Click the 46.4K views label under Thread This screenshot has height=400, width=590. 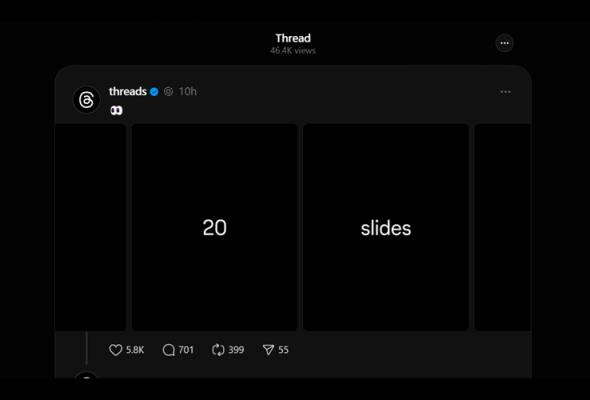(293, 50)
